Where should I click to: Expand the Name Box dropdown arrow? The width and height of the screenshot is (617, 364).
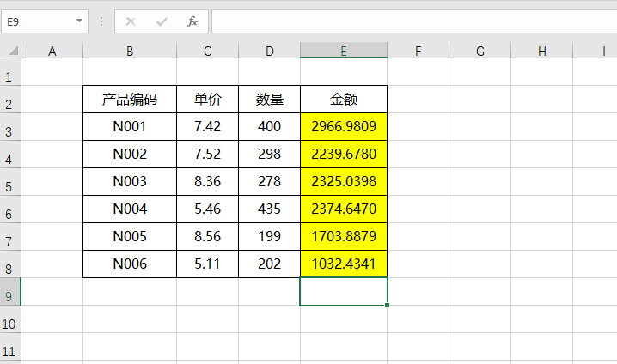click(x=80, y=21)
